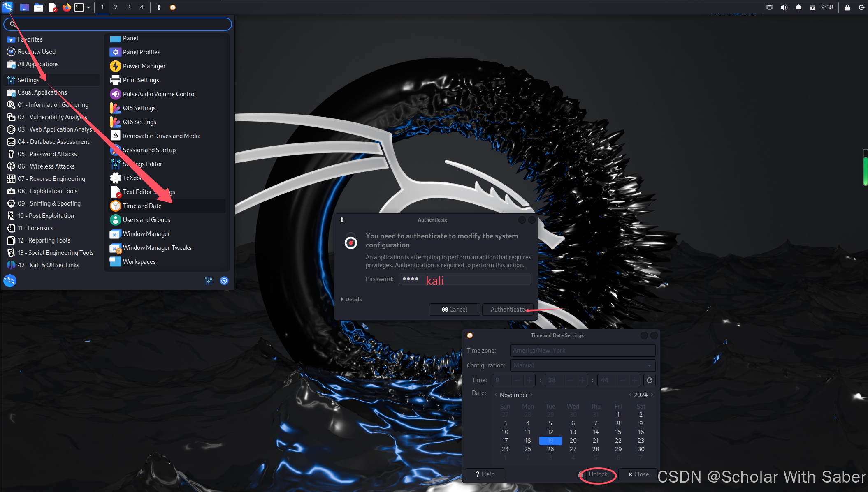This screenshot has height=492, width=868.
Task: Click the time refresh sync icon
Action: click(650, 380)
